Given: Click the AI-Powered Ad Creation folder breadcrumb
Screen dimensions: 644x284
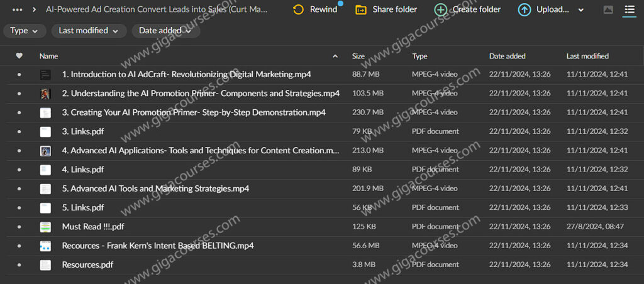Looking at the screenshot, I should [157, 9].
